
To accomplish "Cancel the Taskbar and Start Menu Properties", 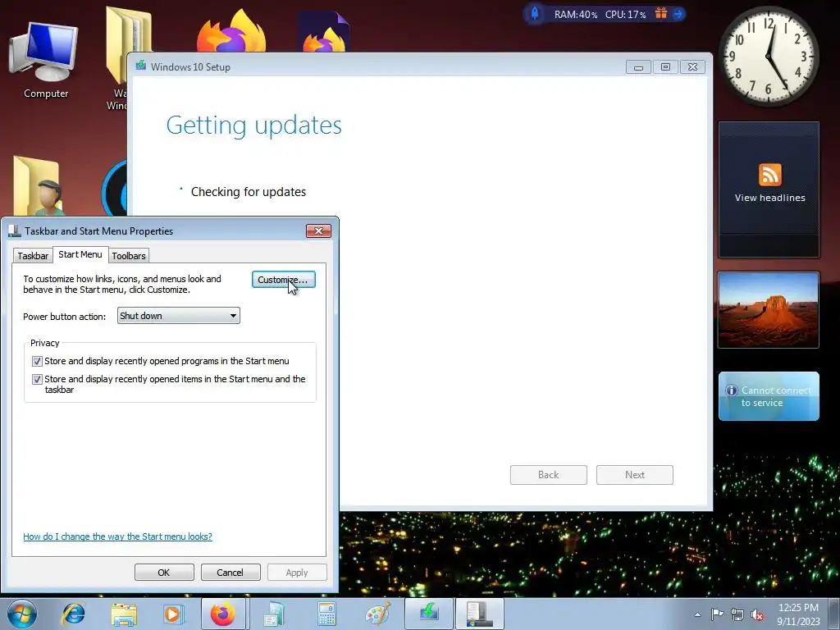I will point(230,572).
